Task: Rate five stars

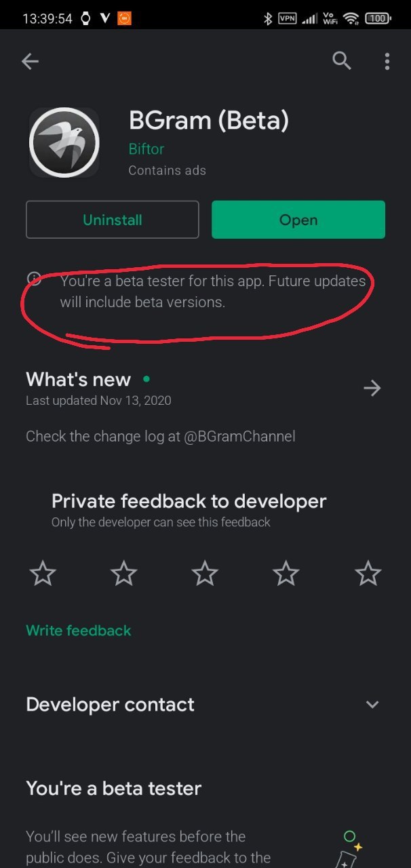Action: click(368, 574)
